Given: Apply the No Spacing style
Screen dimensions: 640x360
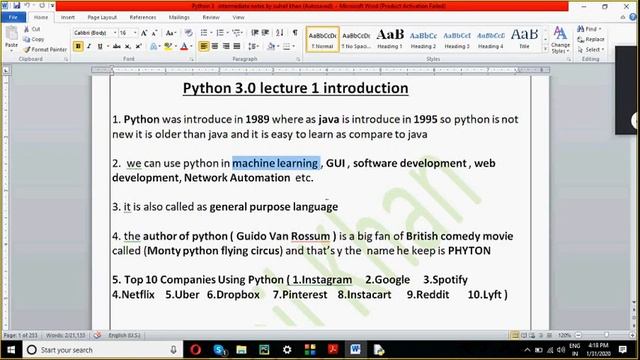Looking at the screenshot, I should [356, 39].
